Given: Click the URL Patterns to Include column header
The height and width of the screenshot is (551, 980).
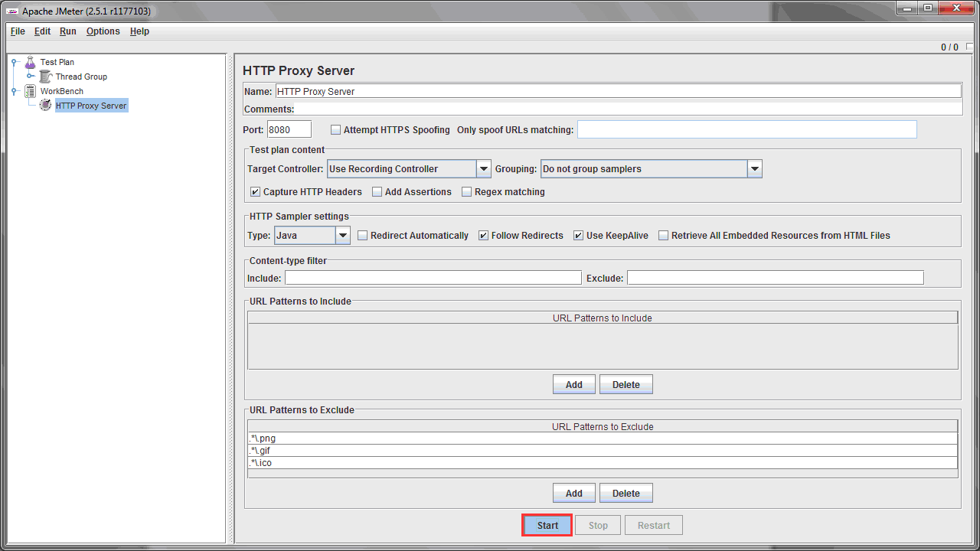Looking at the screenshot, I should pos(603,318).
